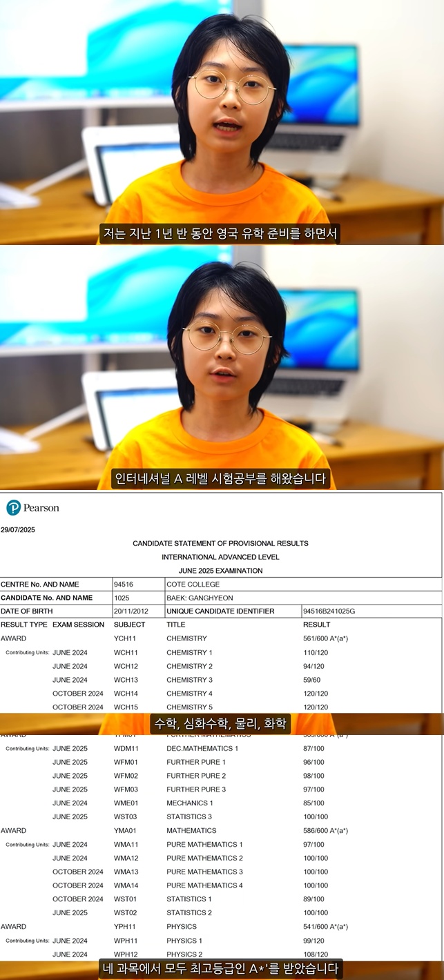Click the subject code WMA12
This screenshot has width=444, height=980.
pyautogui.click(x=126, y=858)
